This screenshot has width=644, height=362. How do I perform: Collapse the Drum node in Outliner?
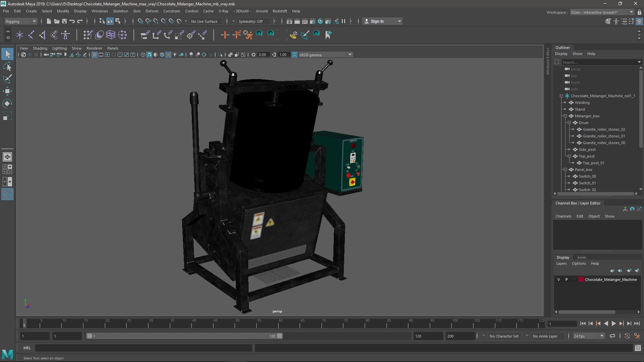(569, 123)
